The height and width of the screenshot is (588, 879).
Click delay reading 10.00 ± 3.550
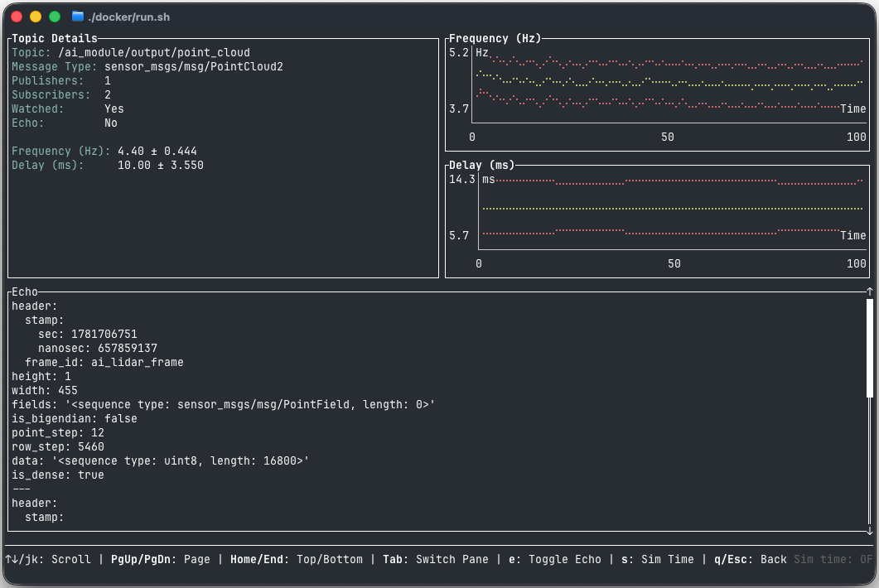pyautogui.click(x=161, y=166)
